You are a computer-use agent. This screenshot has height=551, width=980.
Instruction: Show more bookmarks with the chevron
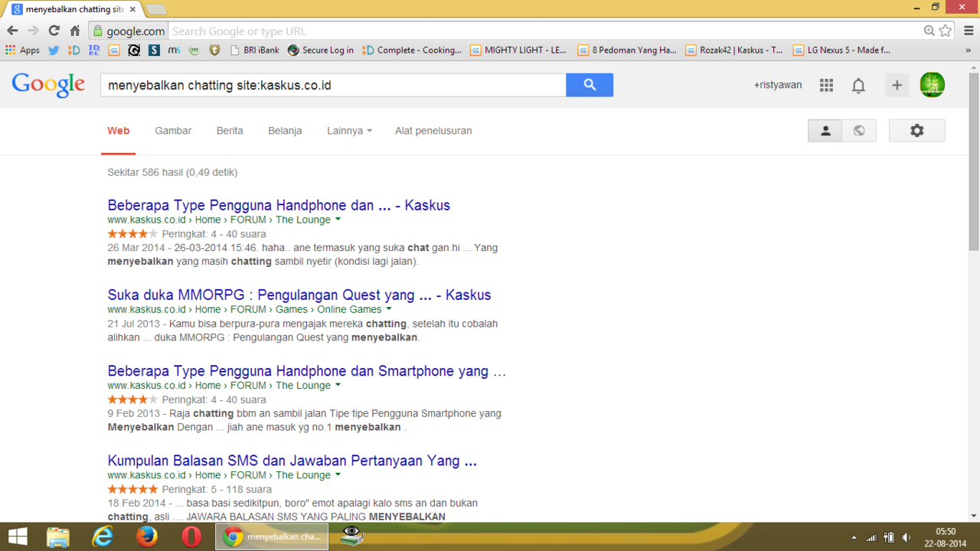point(969,50)
